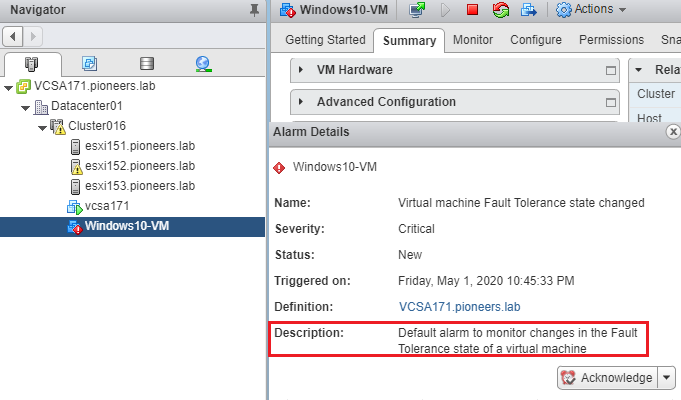
Task: Click the vCenter icon beside VCSA171.pioneers.lab
Action: coord(23,86)
